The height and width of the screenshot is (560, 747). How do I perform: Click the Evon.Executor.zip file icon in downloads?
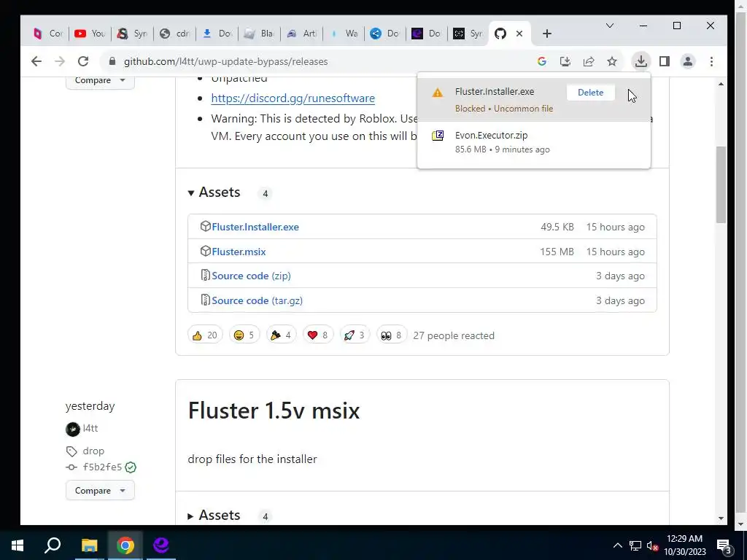438,136
